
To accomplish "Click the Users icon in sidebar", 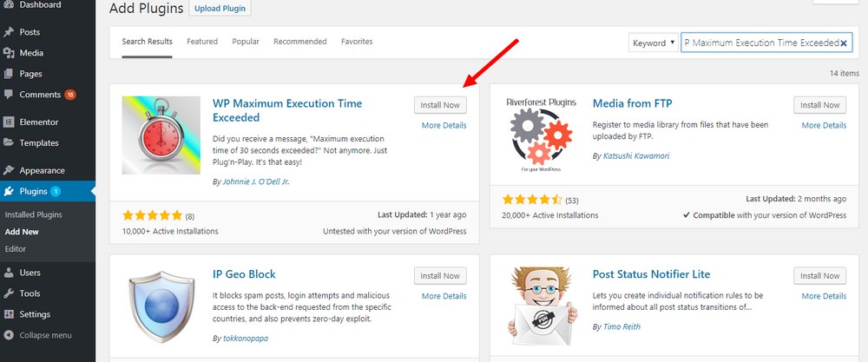I will pos(9,273).
